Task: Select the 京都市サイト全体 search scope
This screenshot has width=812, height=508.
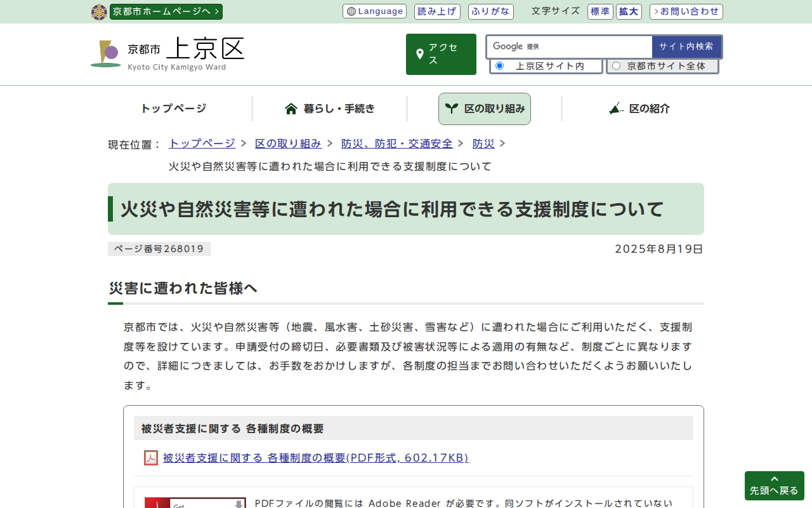Action: [616, 66]
